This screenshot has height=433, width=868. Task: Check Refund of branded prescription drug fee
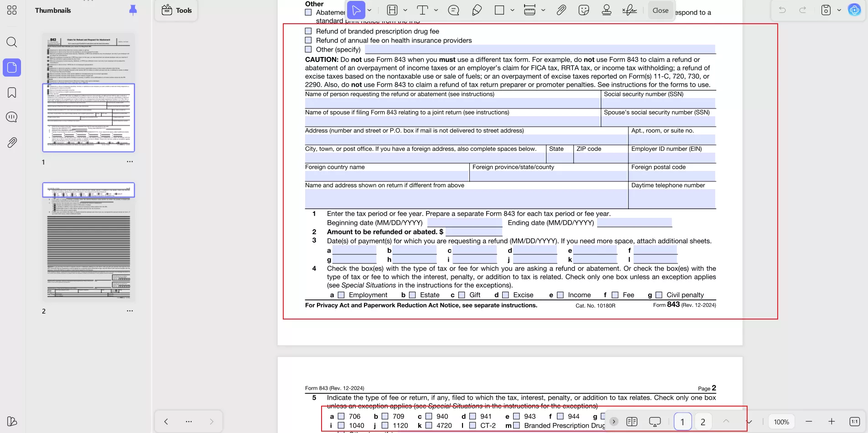(308, 31)
